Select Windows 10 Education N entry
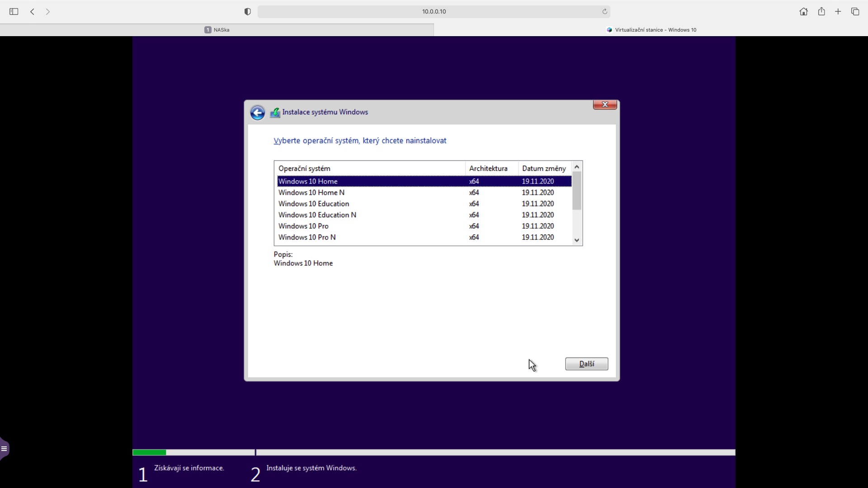The image size is (868, 488). [317, 215]
